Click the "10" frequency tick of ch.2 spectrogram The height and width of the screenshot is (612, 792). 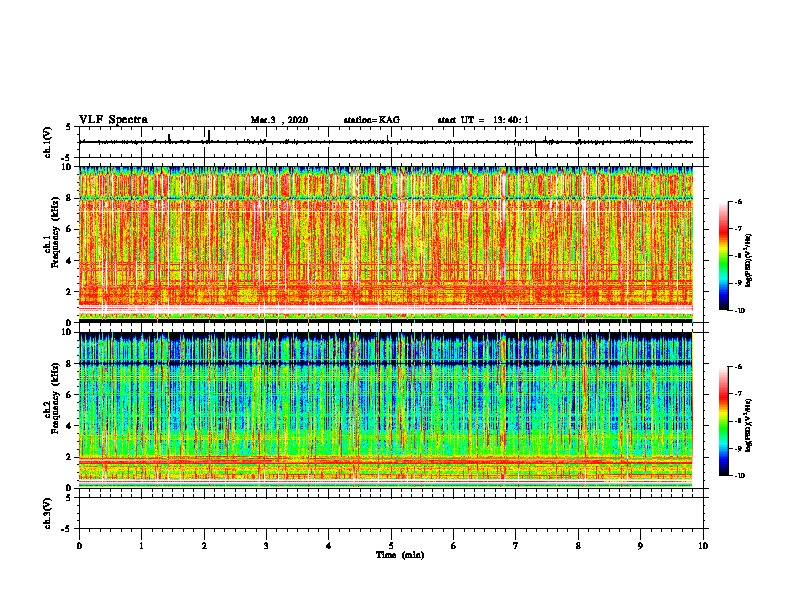click(67, 332)
